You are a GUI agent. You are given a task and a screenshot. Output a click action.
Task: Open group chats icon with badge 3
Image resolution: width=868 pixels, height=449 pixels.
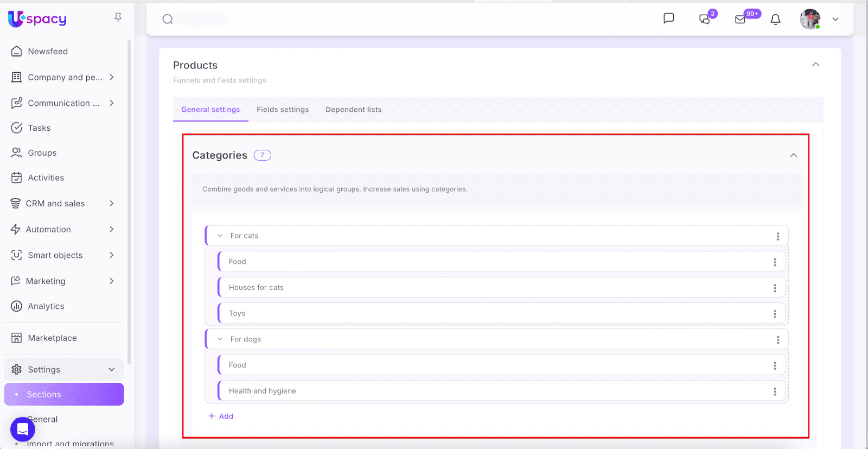click(x=705, y=19)
